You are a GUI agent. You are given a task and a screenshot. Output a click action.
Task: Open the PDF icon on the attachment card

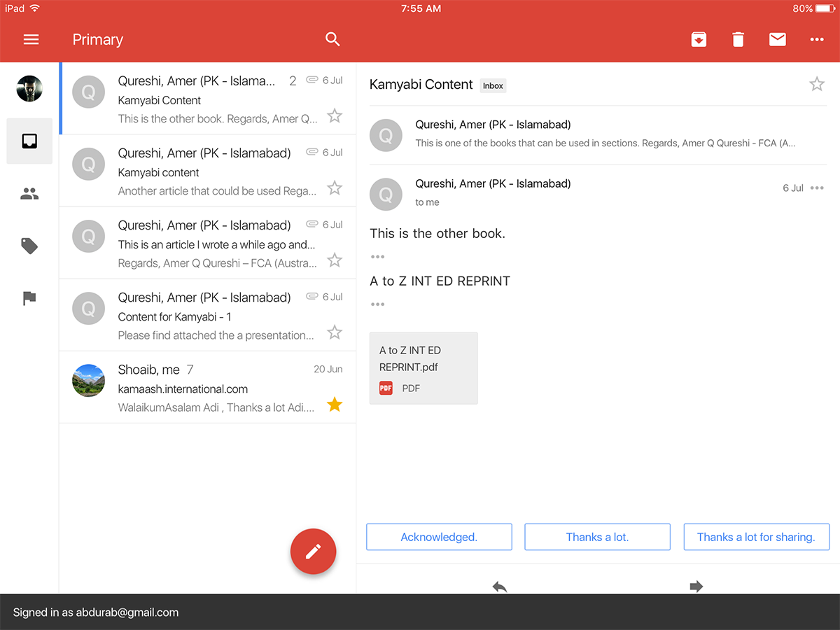(386, 388)
